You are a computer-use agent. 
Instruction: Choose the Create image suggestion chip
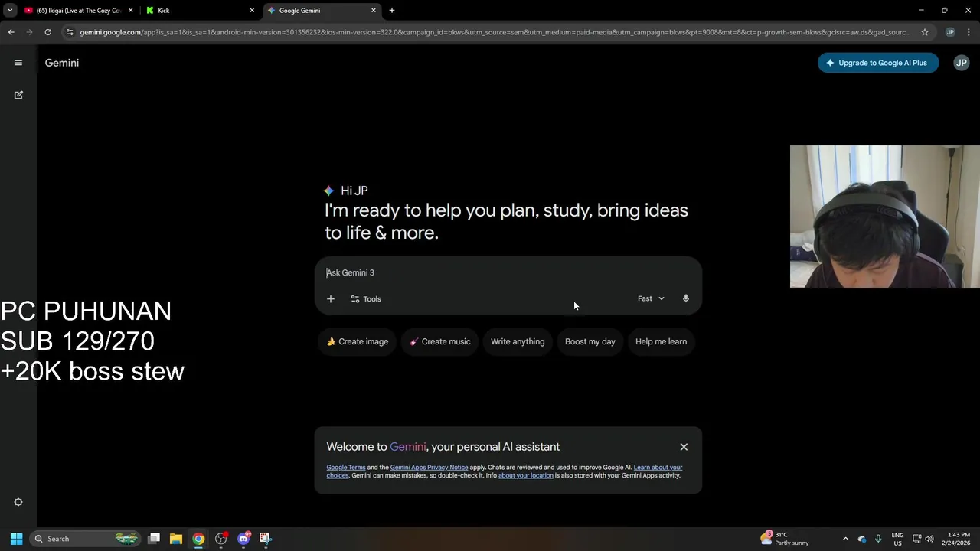coord(357,341)
